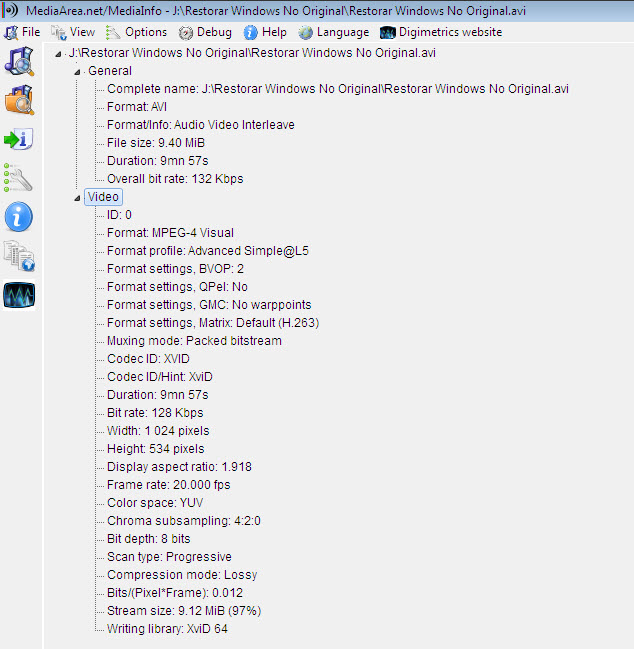Collapse the General section arrow
Screen dimensions: 634x649
(x=77, y=72)
